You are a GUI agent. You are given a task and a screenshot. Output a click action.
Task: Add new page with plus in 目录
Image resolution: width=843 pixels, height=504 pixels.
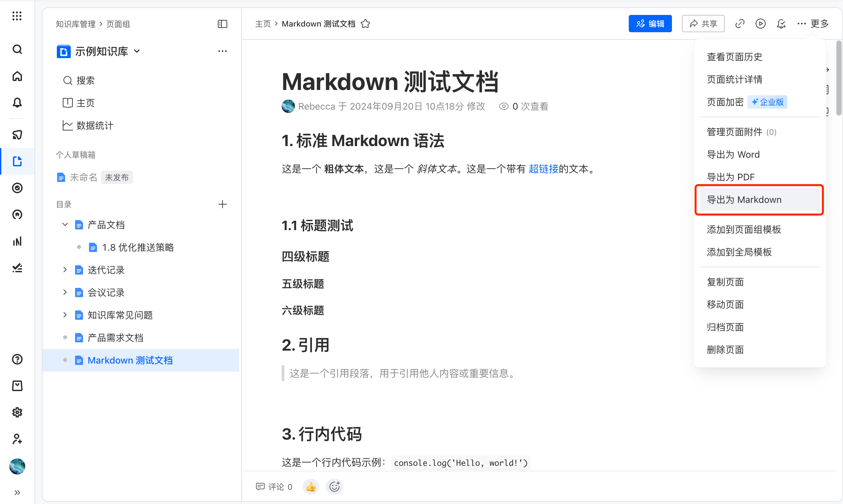click(223, 204)
